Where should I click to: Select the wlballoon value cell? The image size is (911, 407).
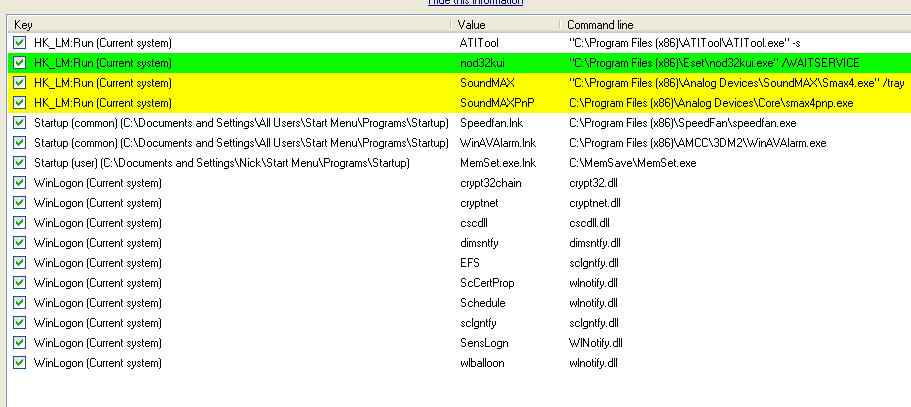pyautogui.click(x=482, y=363)
